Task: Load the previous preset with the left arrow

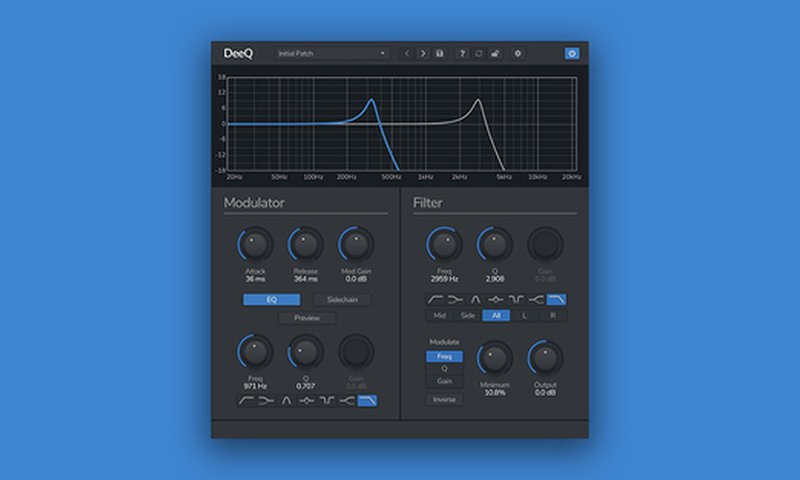Action: point(407,53)
